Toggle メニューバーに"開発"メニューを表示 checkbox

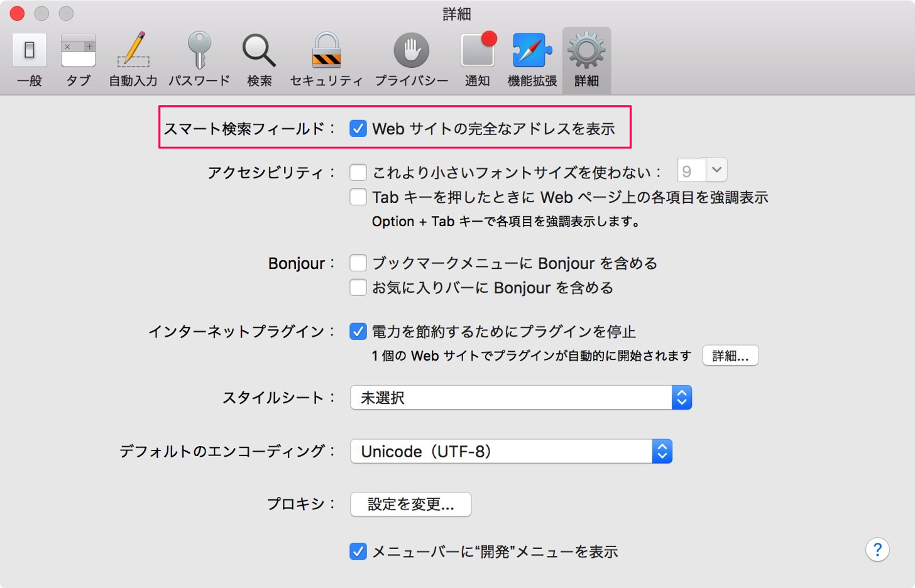358,552
